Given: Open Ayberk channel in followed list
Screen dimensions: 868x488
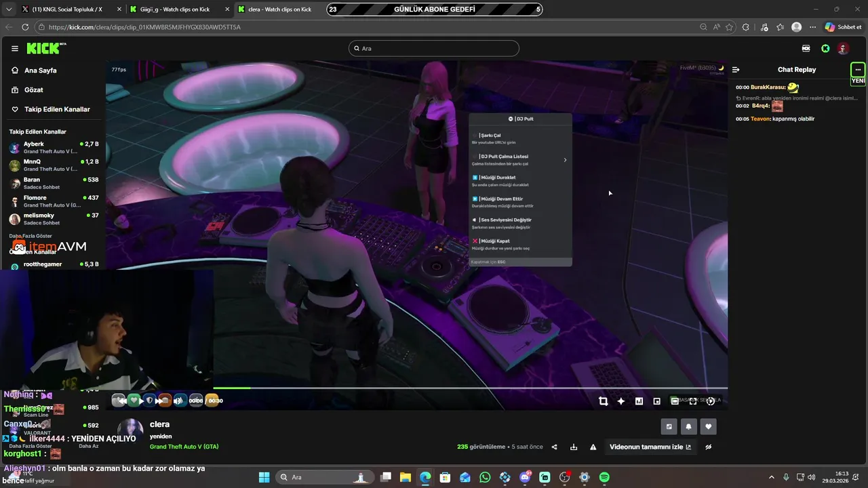Looking at the screenshot, I should (x=54, y=147).
